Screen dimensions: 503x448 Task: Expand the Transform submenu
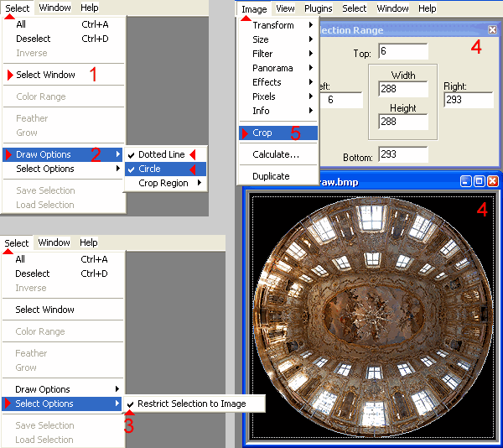coord(273,25)
